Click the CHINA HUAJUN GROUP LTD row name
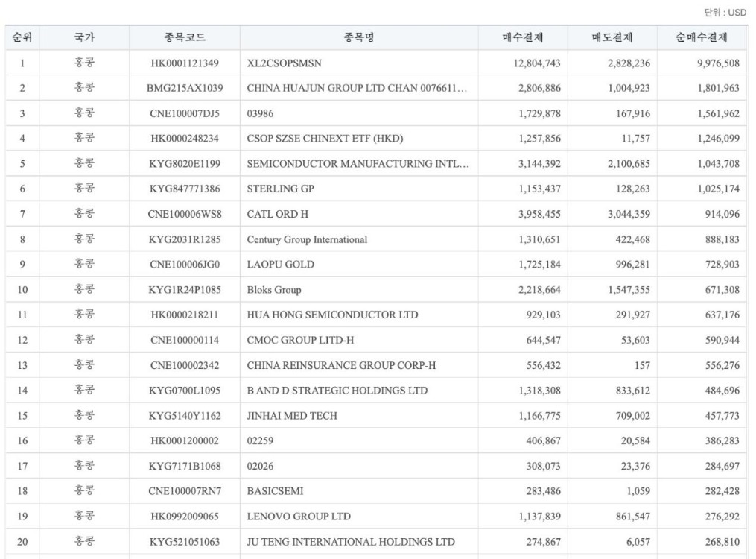 point(357,88)
